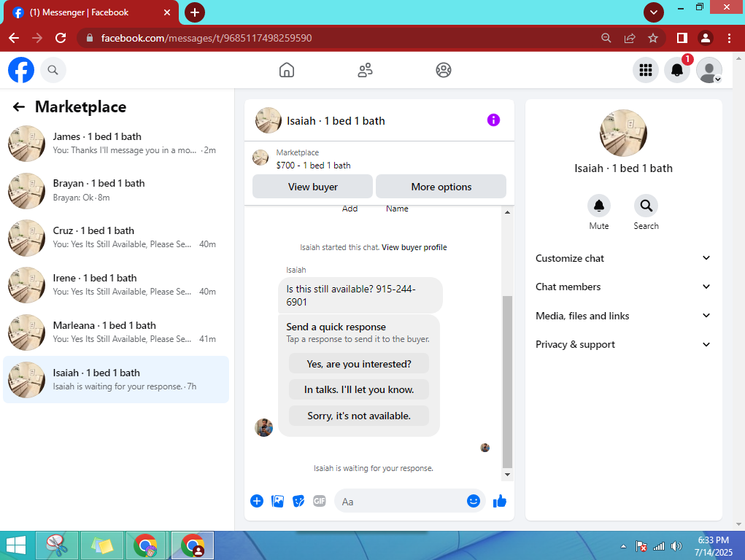Open Facebook search magnifier
This screenshot has width=745, height=560.
(53, 70)
